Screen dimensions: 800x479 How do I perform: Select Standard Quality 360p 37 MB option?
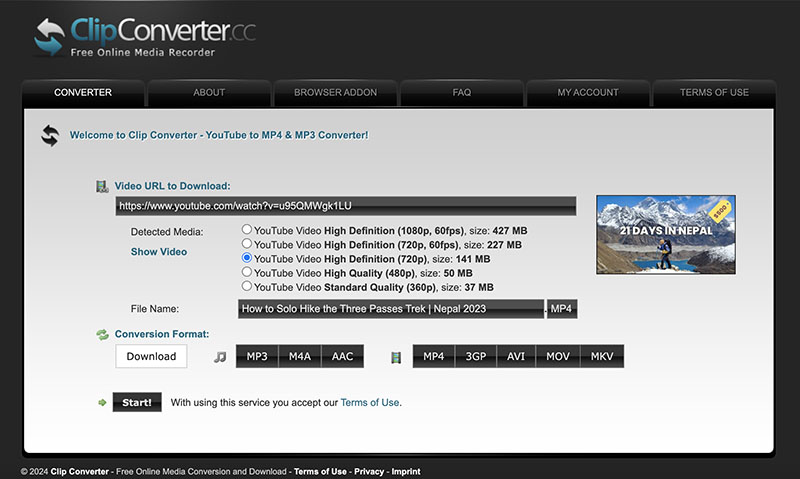247,286
